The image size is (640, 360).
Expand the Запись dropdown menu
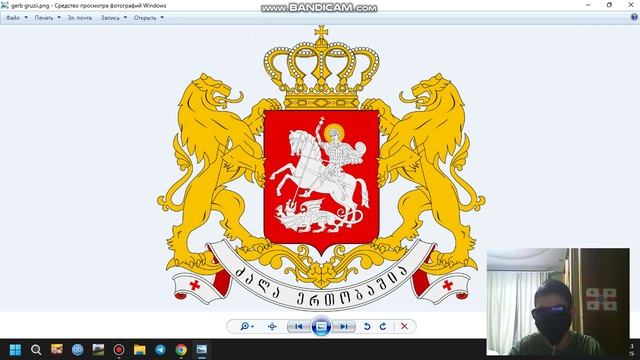114,18
